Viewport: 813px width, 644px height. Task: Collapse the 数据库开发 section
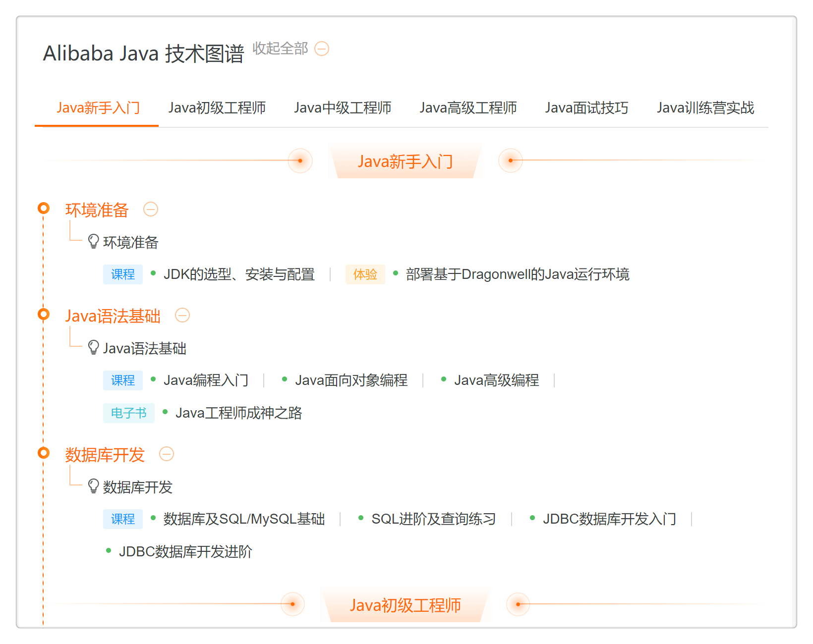pos(167,454)
